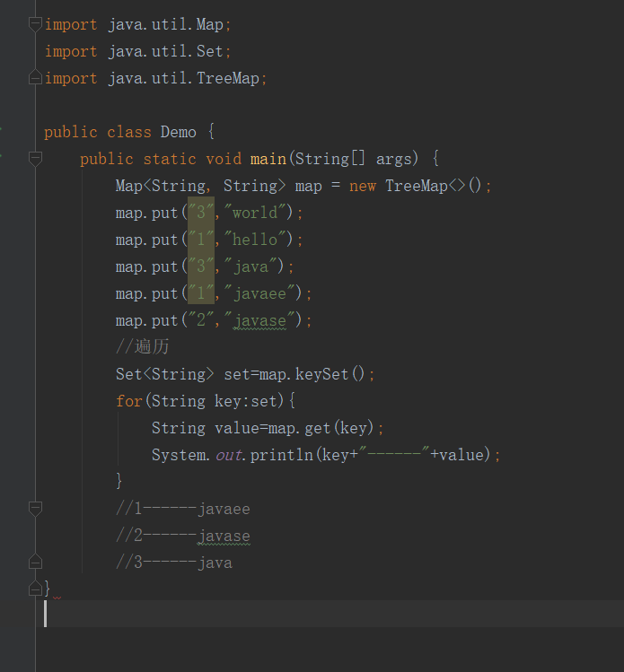Click println method call
The width and height of the screenshot is (624, 672).
pyautogui.click(x=282, y=455)
